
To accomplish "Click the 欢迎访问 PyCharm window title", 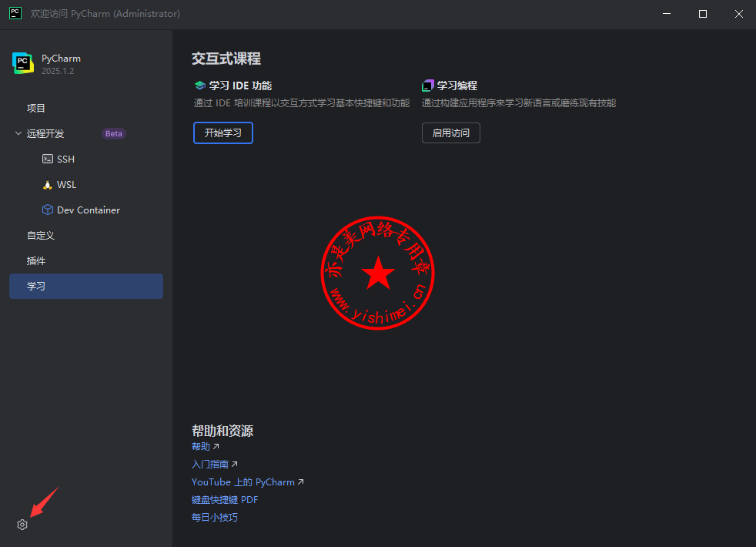I will point(105,14).
